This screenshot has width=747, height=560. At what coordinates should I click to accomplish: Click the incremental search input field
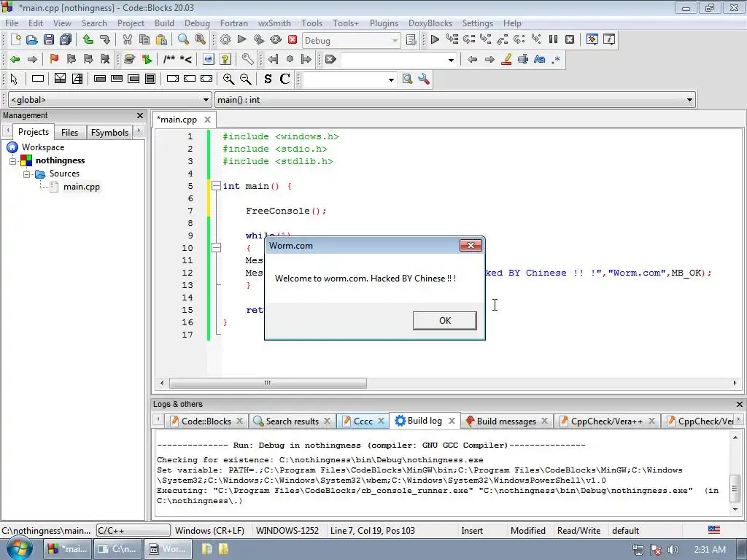pos(393,60)
